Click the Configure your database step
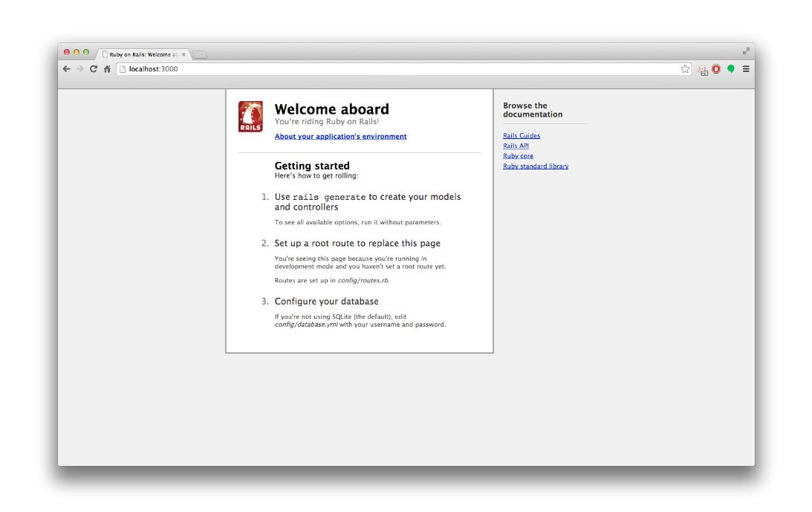This screenshot has height=512, width=812. pyautogui.click(x=326, y=302)
